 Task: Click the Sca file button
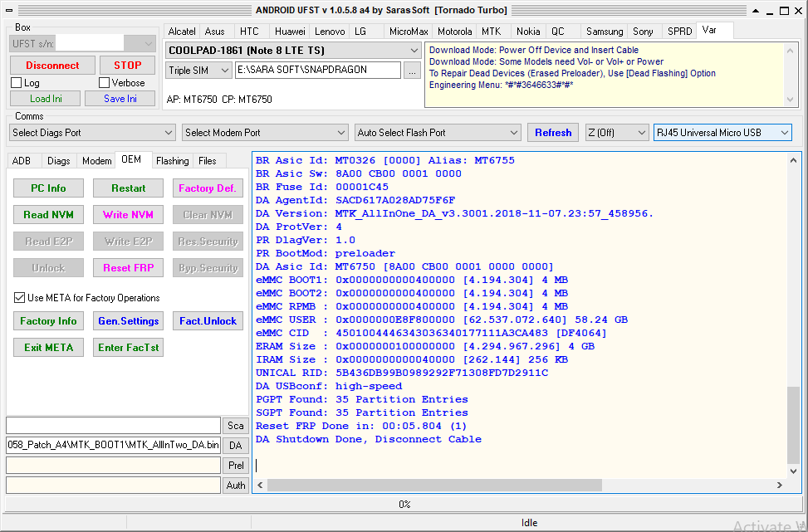coord(236,426)
